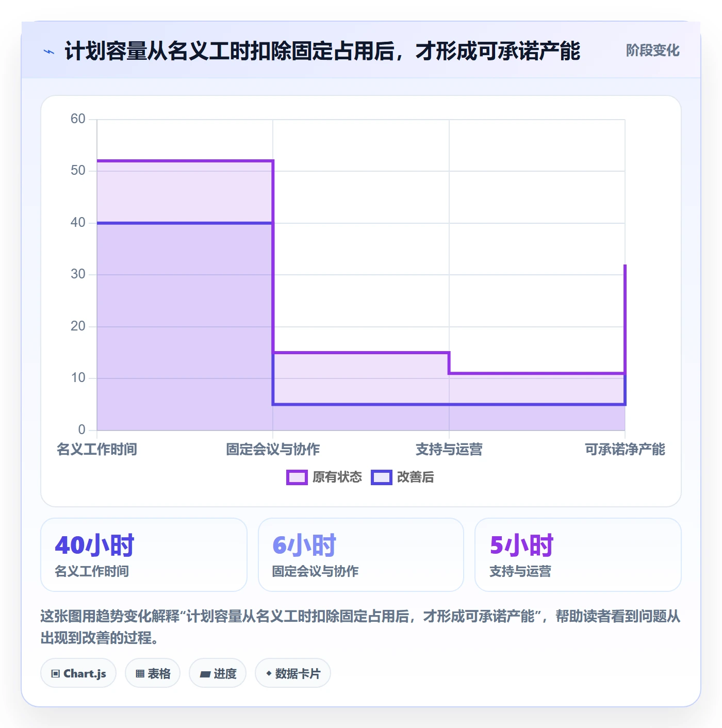The image size is (722, 728).
Task: Click the 可承诺净产能 x-axis label
Action: (625, 450)
